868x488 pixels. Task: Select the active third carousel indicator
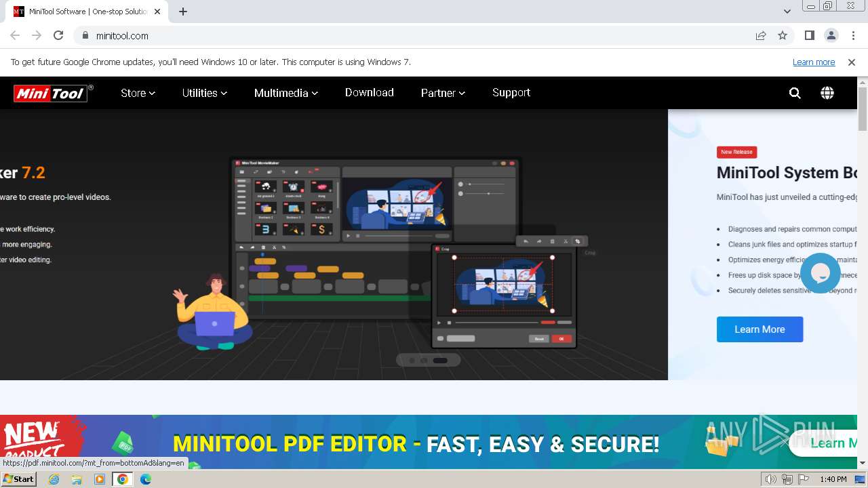(440, 361)
